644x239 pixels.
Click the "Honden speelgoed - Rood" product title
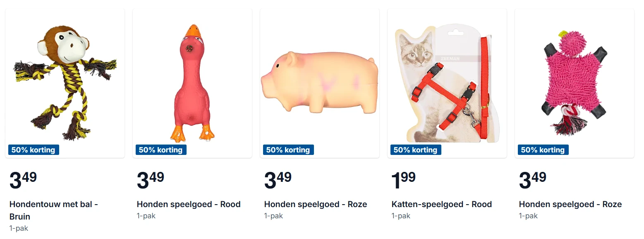(x=189, y=204)
